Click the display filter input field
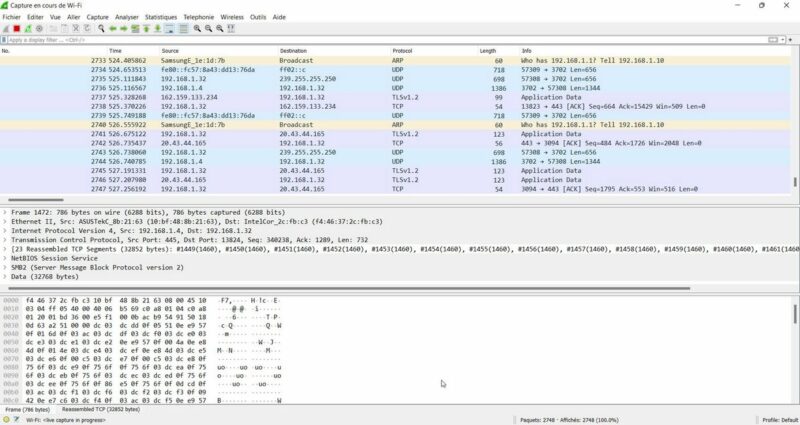This screenshot has width=800, height=425. pyautogui.click(x=388, y=40)
